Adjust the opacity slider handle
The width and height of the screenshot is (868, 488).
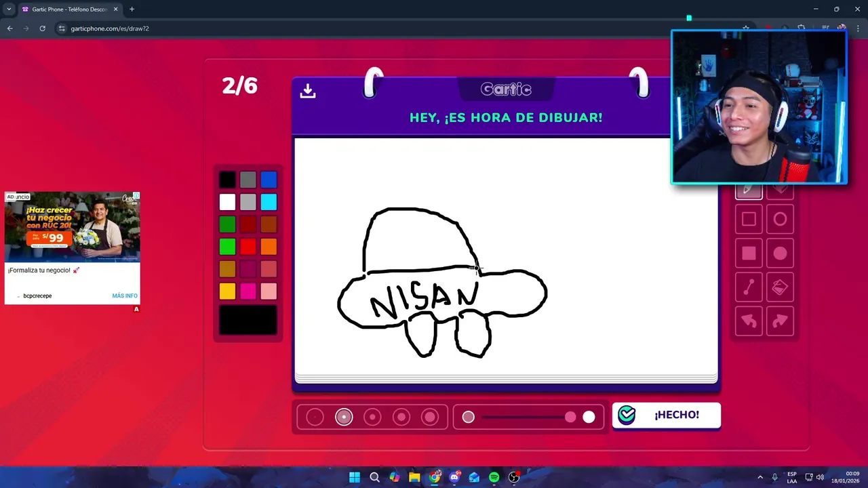[570, 417]
